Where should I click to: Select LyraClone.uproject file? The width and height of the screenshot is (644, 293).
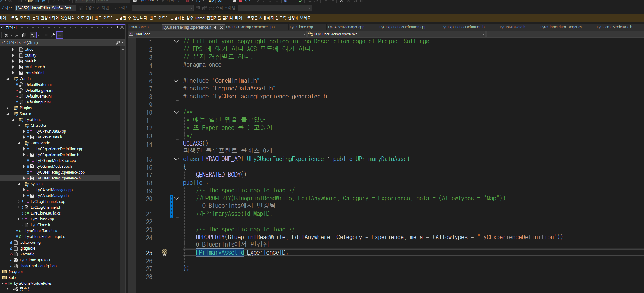click(x=35, y=260)
